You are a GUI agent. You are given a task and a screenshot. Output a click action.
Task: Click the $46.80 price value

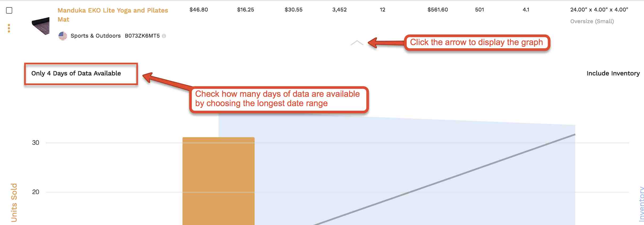tap(199, 10)
